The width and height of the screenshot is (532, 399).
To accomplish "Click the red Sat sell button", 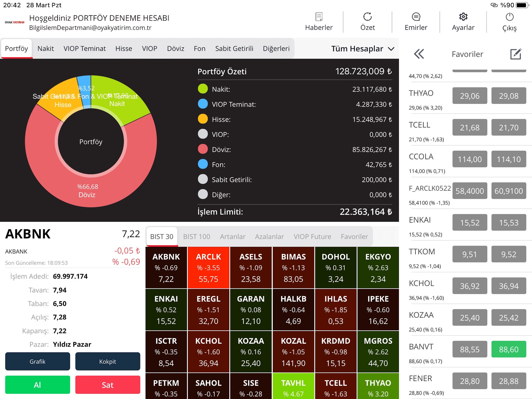I will click(x=107, y=385).
